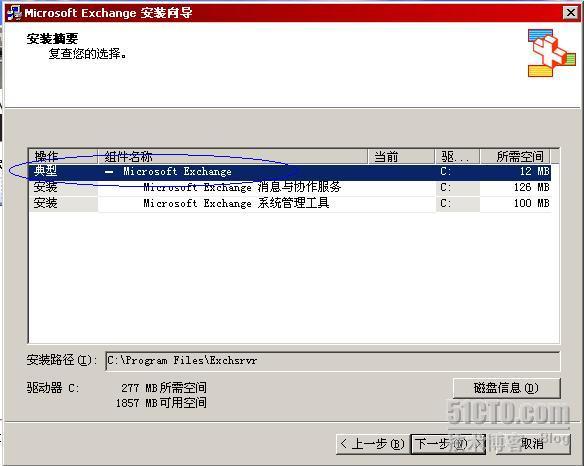This screenshot has width=584, height=466.
Task: Click the 复查您的选择 subtitle text
Action: 88,54
